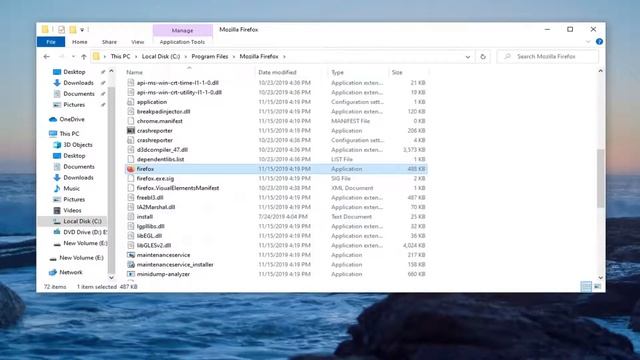The image size is (640, 360).
Task: Select the minidump-analyzer file icon
Action: tap(131, 274)
